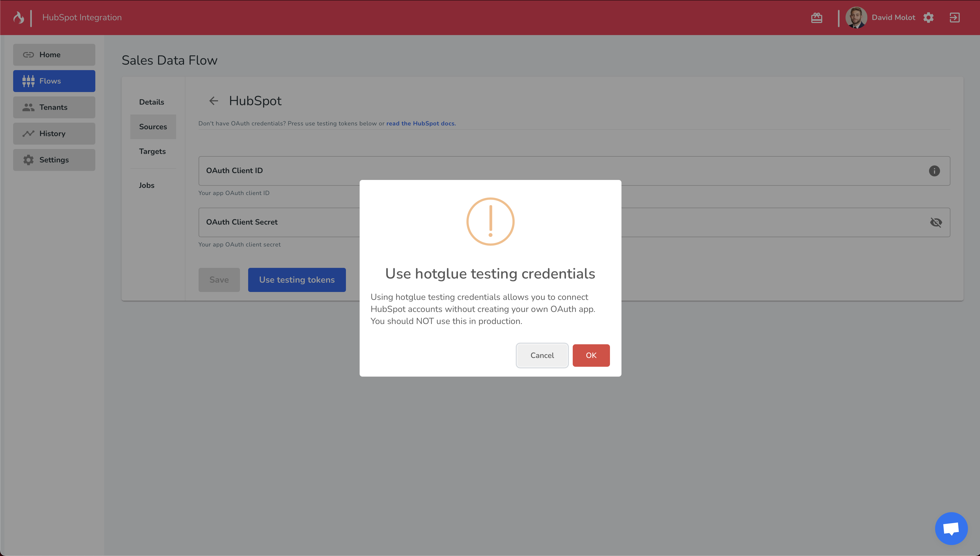Open account settings gear in header
Screen dimensions: 980x556
(x=929, y=18)
